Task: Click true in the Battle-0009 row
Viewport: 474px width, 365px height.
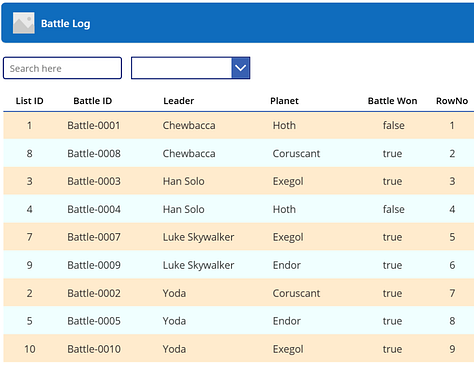Action: point(392,265)
